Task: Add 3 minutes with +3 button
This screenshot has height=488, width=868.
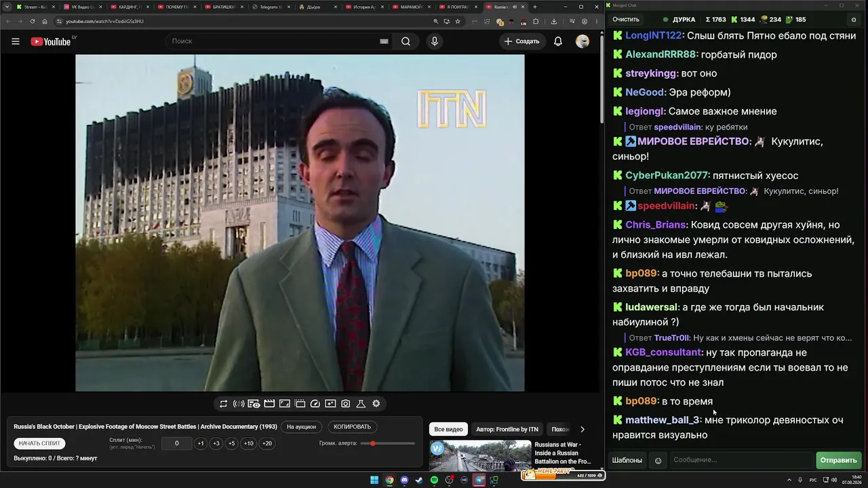Action: click(216, 443)
